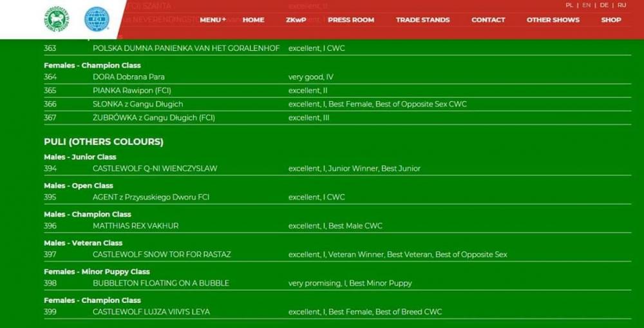Click catalogue number 394
The width and height of the screenshot is (644, 328).
coord(50,169)
